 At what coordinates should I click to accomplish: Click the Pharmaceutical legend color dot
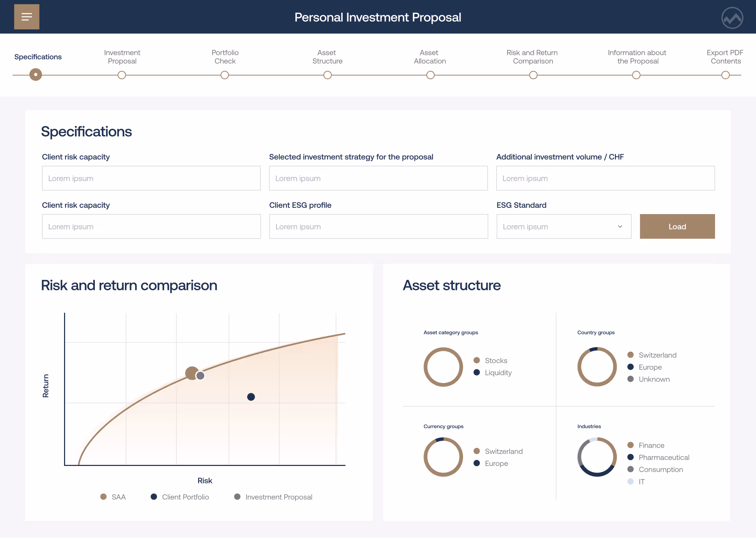pyautogui.click(x=631, y=457)
